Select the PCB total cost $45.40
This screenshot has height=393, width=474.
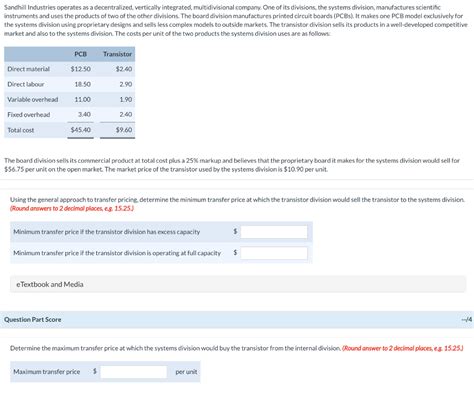pos(80,130)
